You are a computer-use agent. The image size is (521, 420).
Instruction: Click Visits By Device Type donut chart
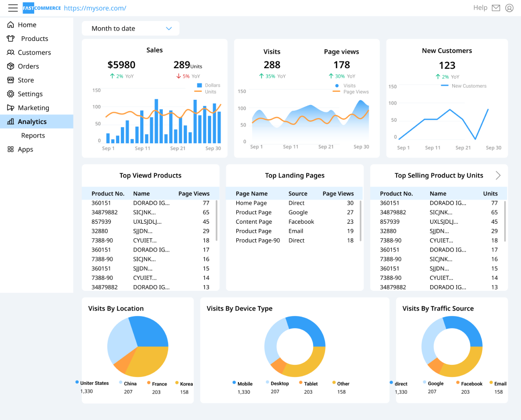click(295, 346)
